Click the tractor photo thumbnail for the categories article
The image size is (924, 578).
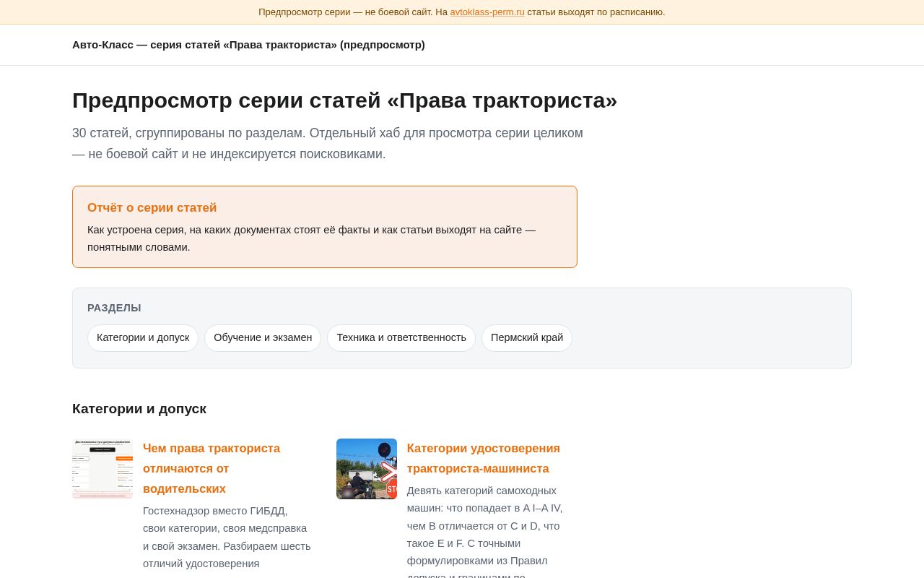coord(367,469)
